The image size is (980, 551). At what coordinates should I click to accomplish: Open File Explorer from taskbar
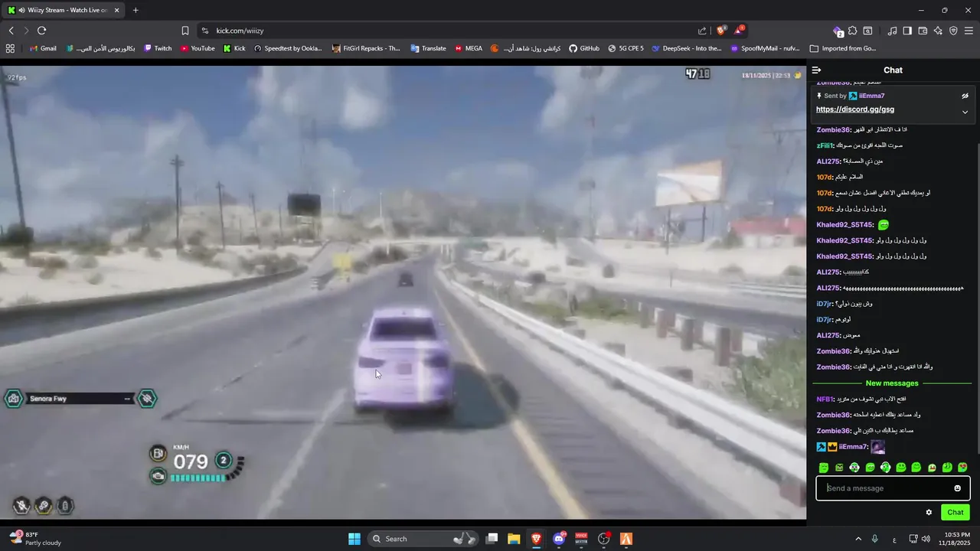514,539
